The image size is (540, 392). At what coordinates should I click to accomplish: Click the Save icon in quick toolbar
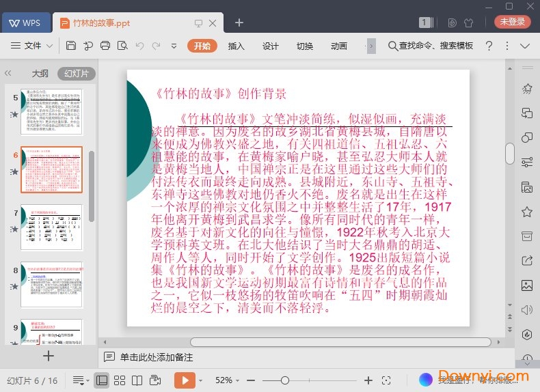[x=71, y=46]
